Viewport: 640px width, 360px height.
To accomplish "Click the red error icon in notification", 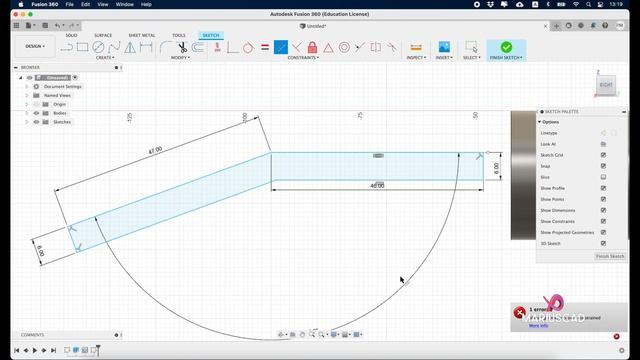I will tap(520, 313).
